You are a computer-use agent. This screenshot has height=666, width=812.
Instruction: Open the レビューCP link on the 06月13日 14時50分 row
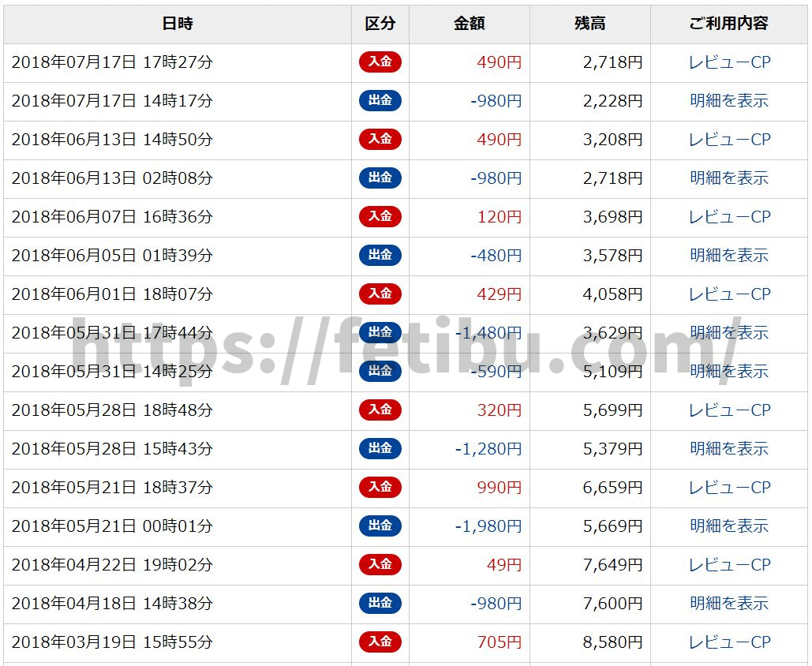click(x=729, y=140)
